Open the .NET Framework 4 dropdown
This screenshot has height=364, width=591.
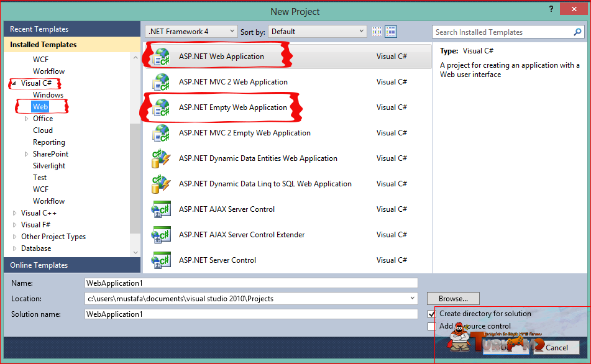(191, 32)
